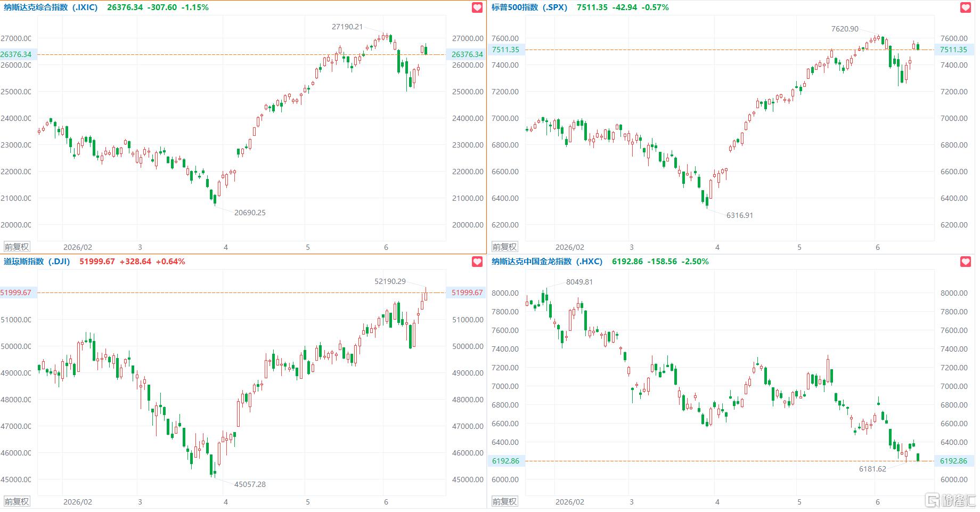Toggle favorite heart on Nasdaq Composite chart
Viewport: 980px width, 512px height.
click(477, 7)
